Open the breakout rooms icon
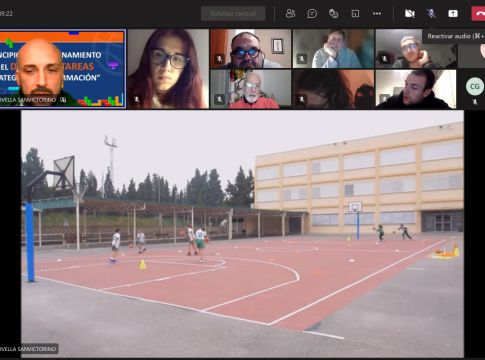 [x=355, y=13]
